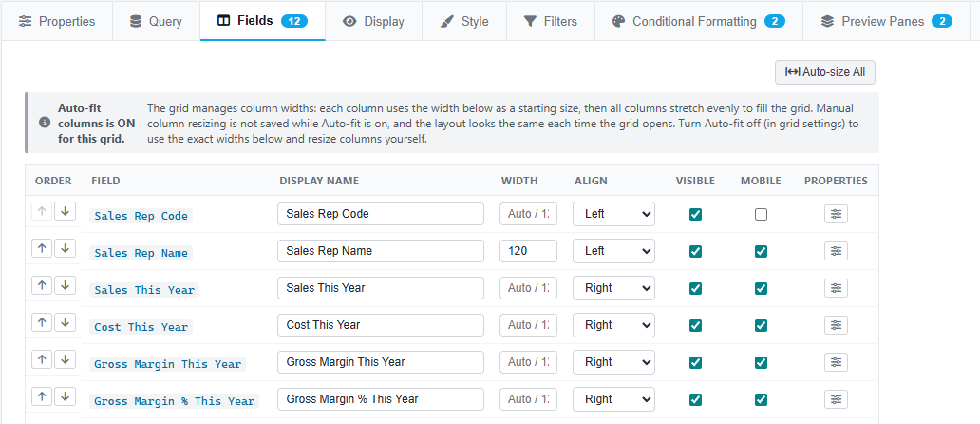This screenshot has width=980, height=424.
Task: Move Gross Margin % This Year row down
Action: coord(65,395)
